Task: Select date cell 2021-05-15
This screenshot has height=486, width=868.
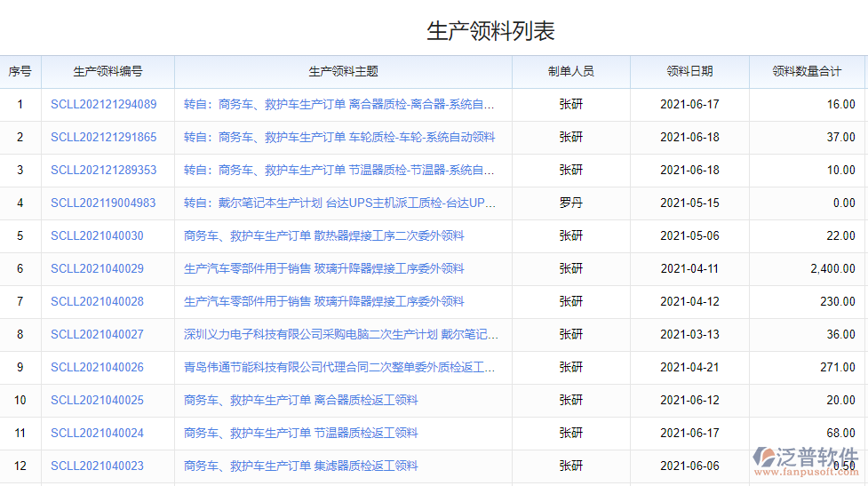Action: pyautogui.click(x=689, y=203)
